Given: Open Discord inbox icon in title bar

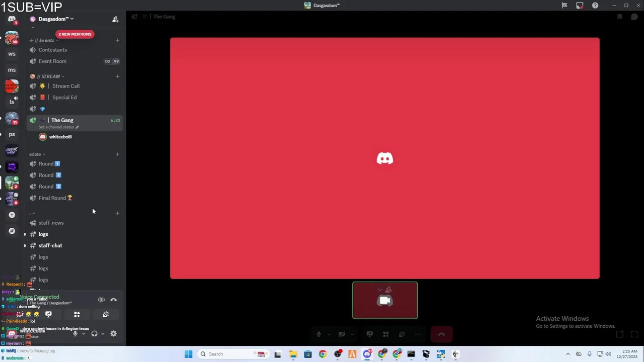Looking at the screenshot, I should [580, 6].
